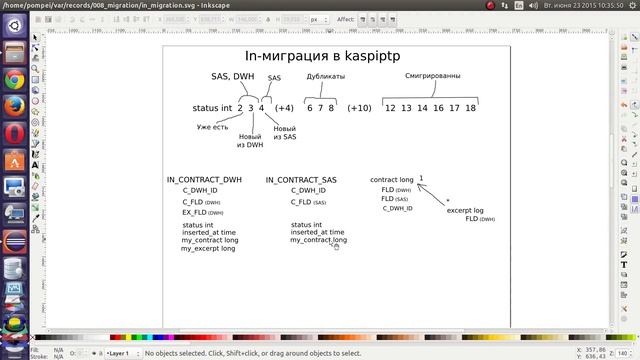
Task: Click Cut scissors icon in commands bar
Action: click(624, 139)
